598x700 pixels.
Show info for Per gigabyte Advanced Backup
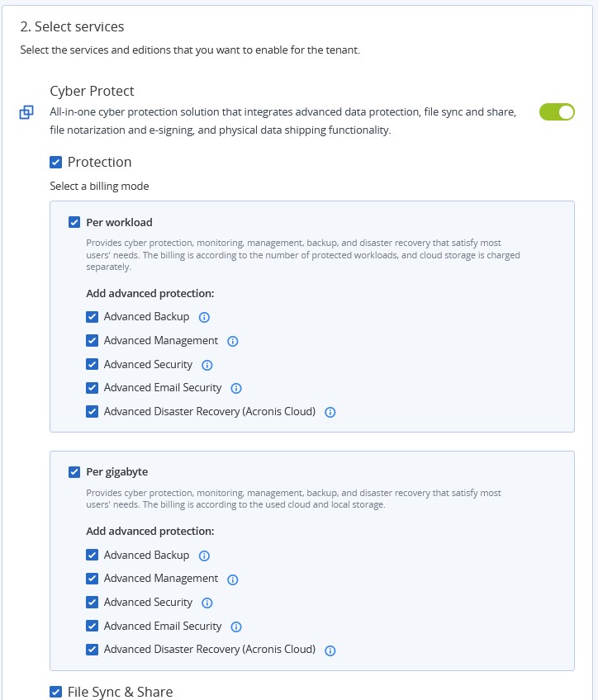pyautogui.click(x=205, y=556)
